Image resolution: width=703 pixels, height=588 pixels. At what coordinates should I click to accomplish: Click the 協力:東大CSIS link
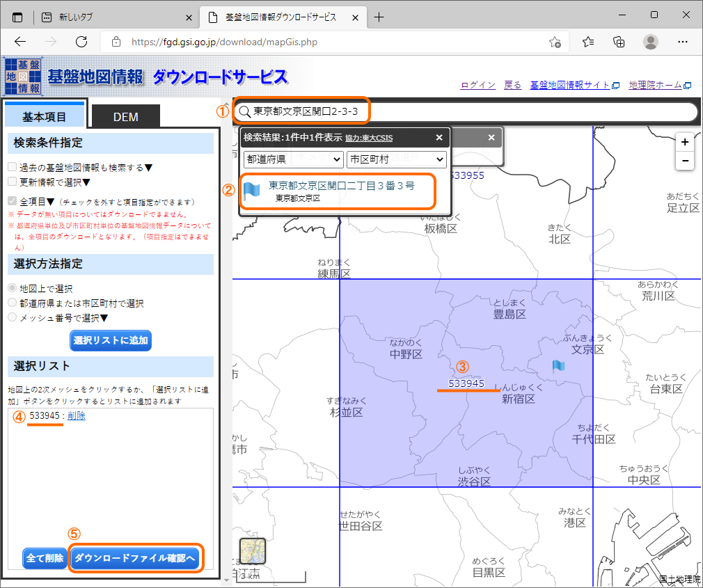tap(368, 138)
